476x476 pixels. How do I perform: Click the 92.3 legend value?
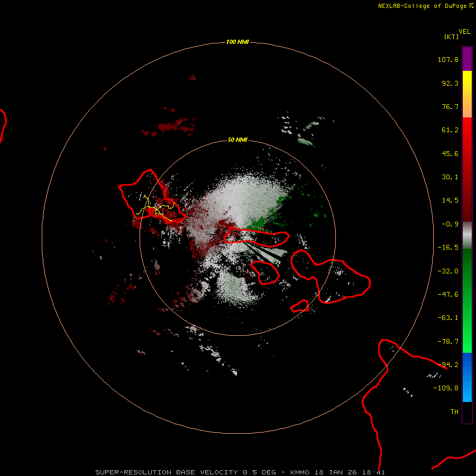[450, 83]
